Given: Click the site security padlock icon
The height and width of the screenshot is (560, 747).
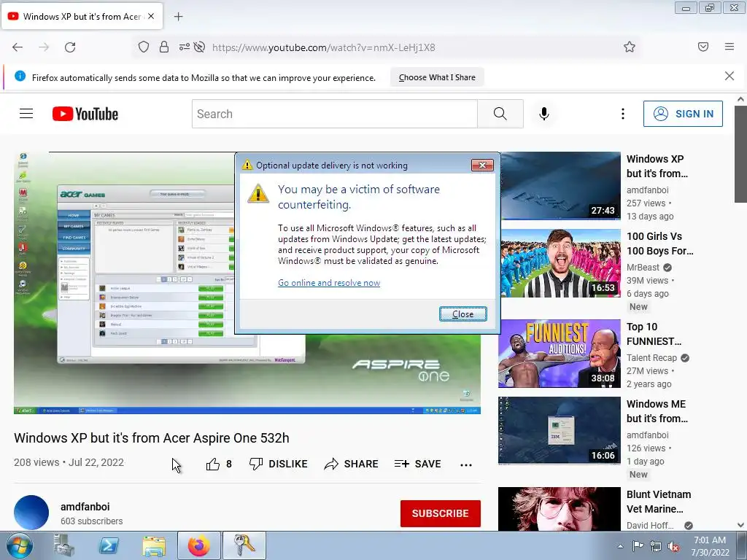Looking at the screenshot, I should [164, 47].
